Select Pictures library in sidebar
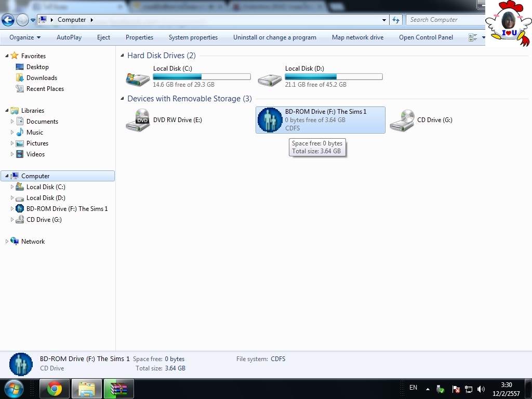 pyautogui.click(x=37, y=143)
